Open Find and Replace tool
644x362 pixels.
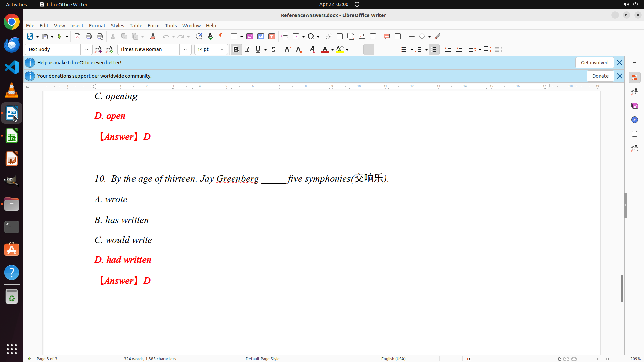tap(199, 36)
